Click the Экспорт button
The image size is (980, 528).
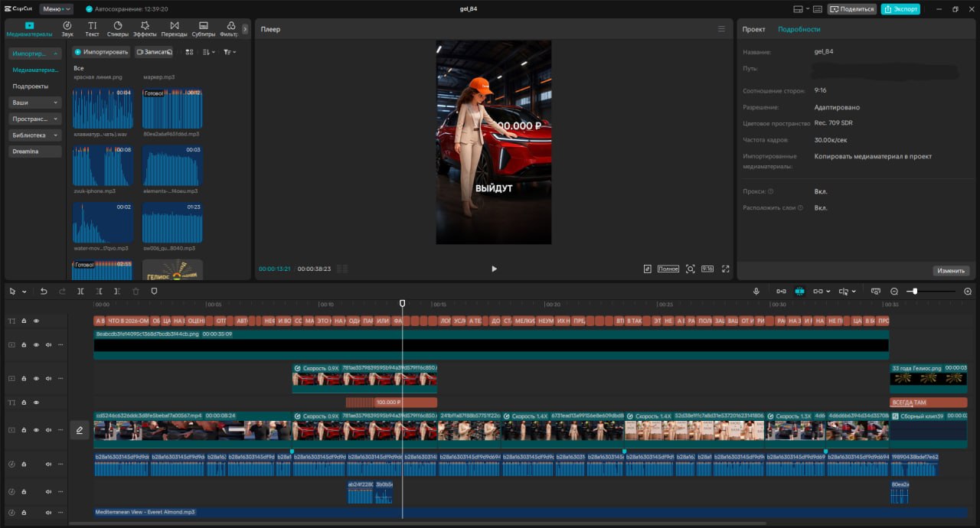pyautogui.click(x=900, y=9)
